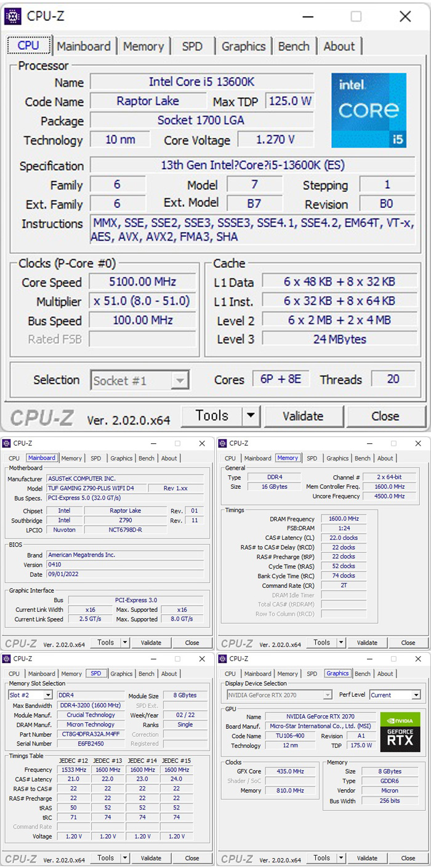Click the Multiplier value x 51.0 (8.0 - 51.0)

click(143, 301)
